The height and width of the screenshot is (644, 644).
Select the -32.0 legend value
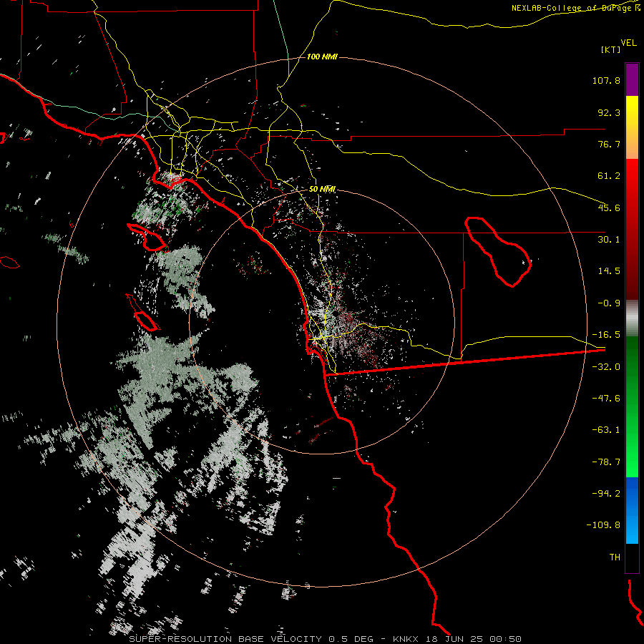(606, 367)
